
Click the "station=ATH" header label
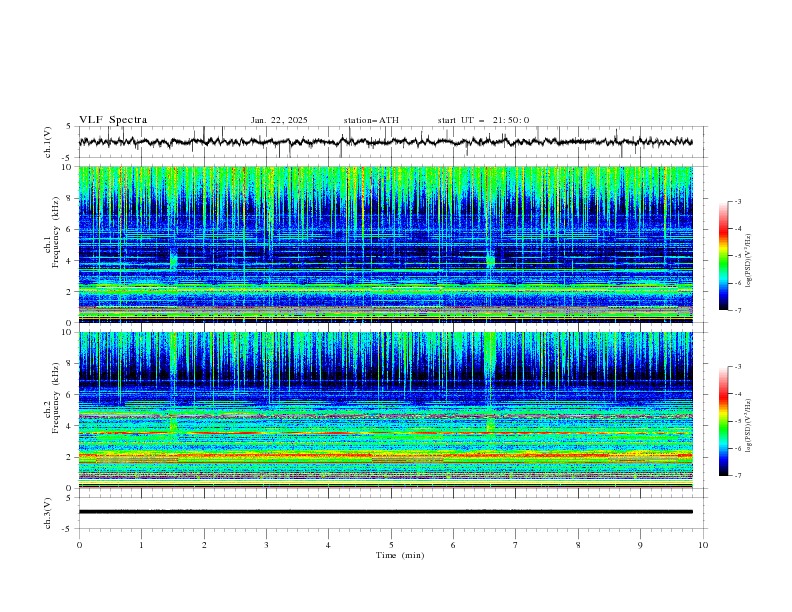(x=371, y=120)
